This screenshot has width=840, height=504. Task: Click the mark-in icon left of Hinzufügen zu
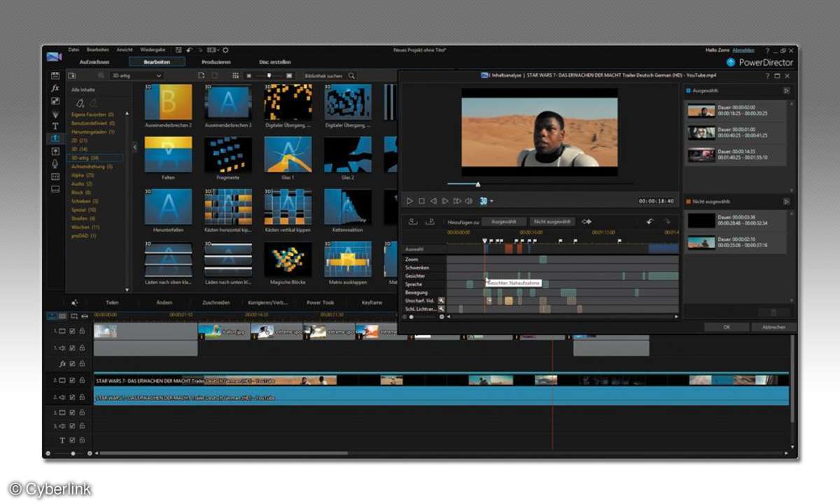coord(413,221)
